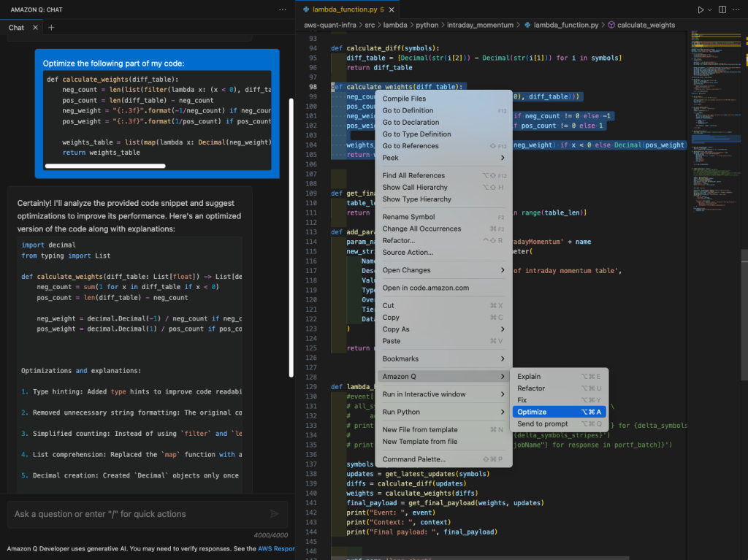The height and width of the screenshot is (560, 748).
Task: Open More Actions via the editor ellipsis icon
Action: 736,9
